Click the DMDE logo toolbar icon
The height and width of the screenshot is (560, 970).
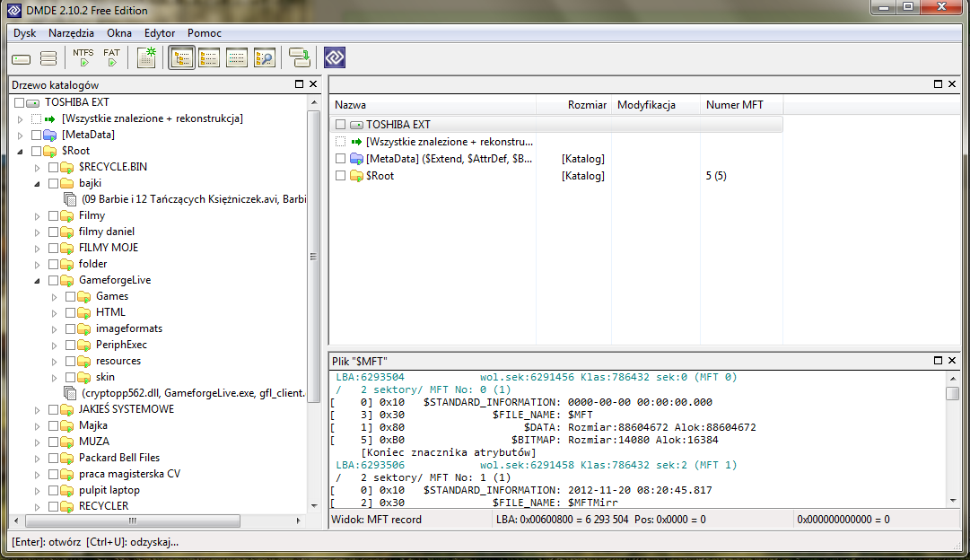pyautogui.click(x=335, y=57)
